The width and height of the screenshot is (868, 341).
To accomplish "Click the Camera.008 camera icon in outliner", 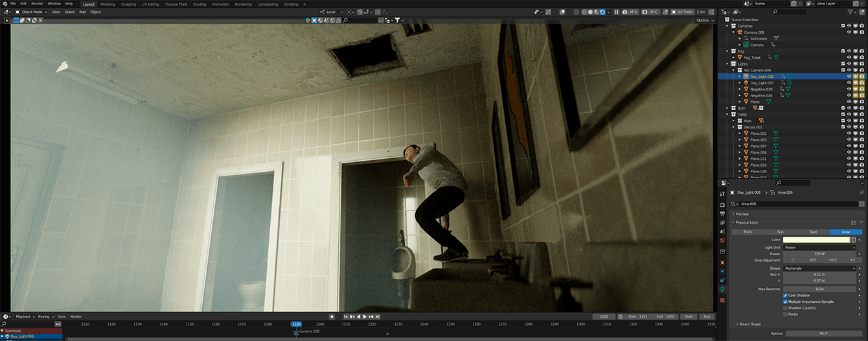I will tap(740, 32).
